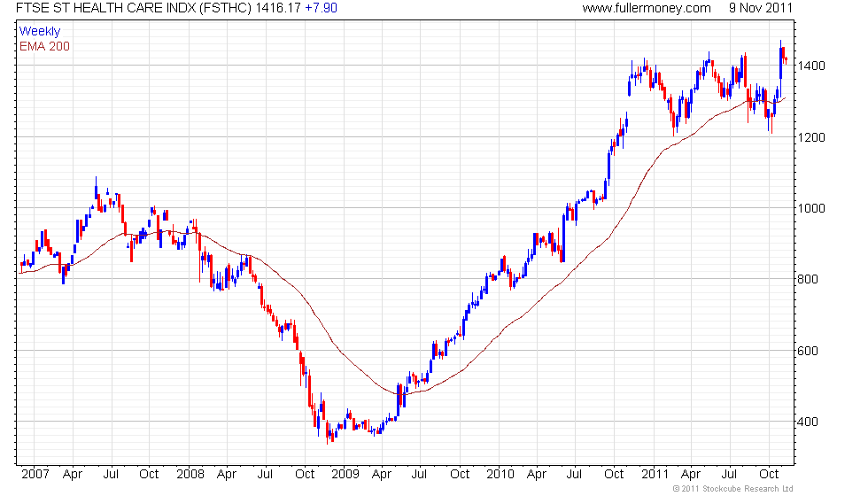Click the 1000 price axis label

pos(811,208)
